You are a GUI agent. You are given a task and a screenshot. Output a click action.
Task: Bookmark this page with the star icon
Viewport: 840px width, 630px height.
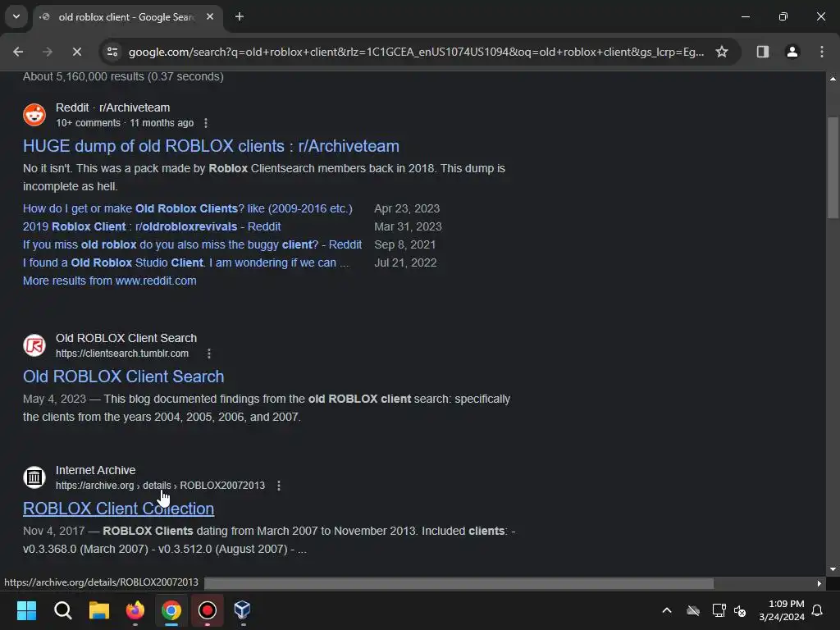click(x=722, y=52)
